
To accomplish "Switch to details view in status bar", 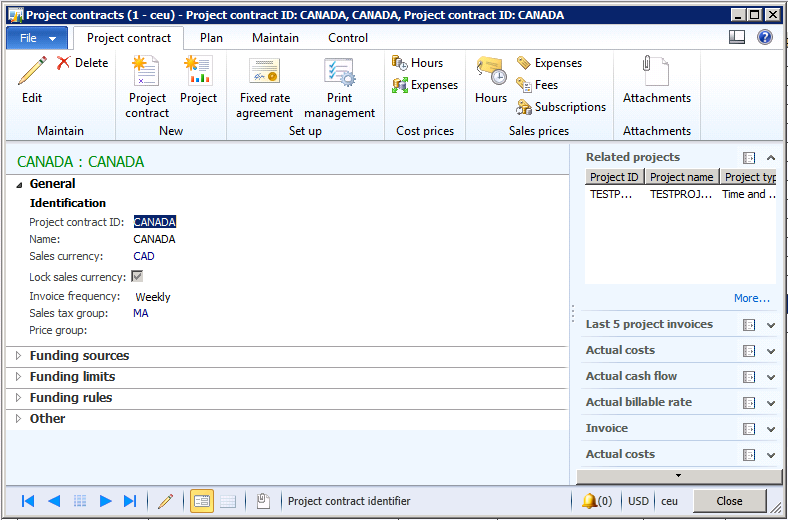I will pyautogui.click(x=201, y=501).
